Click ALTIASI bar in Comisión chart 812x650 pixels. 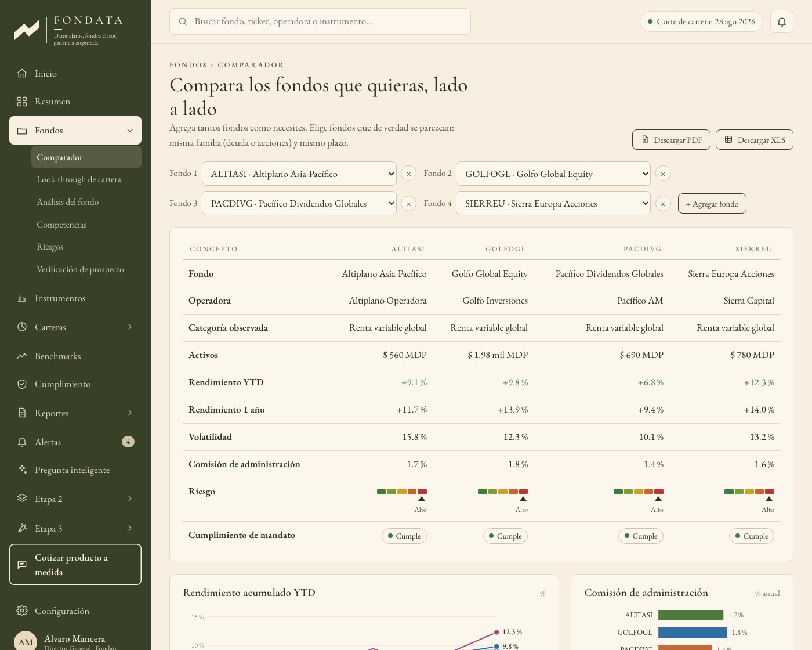click(691, 615)
